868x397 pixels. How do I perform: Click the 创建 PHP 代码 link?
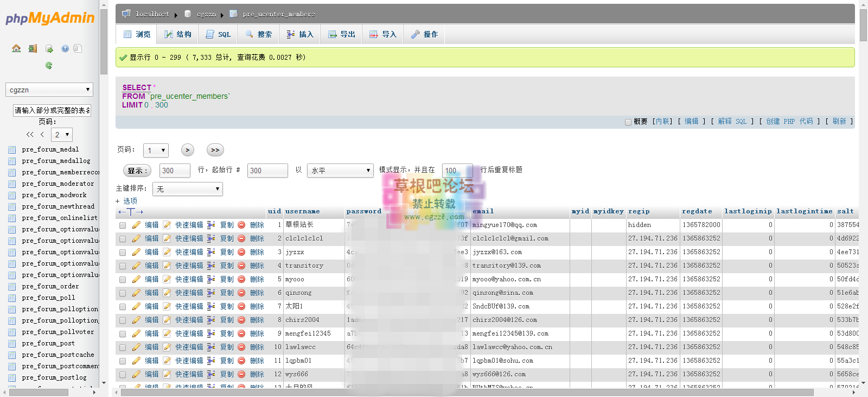point(789,122)
